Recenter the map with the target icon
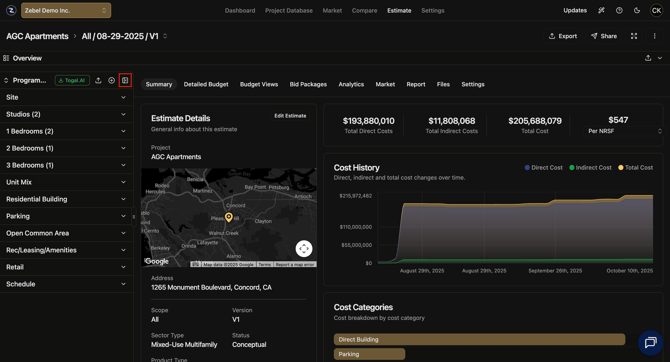The image size is (670, 362). [x=304, y=248]
